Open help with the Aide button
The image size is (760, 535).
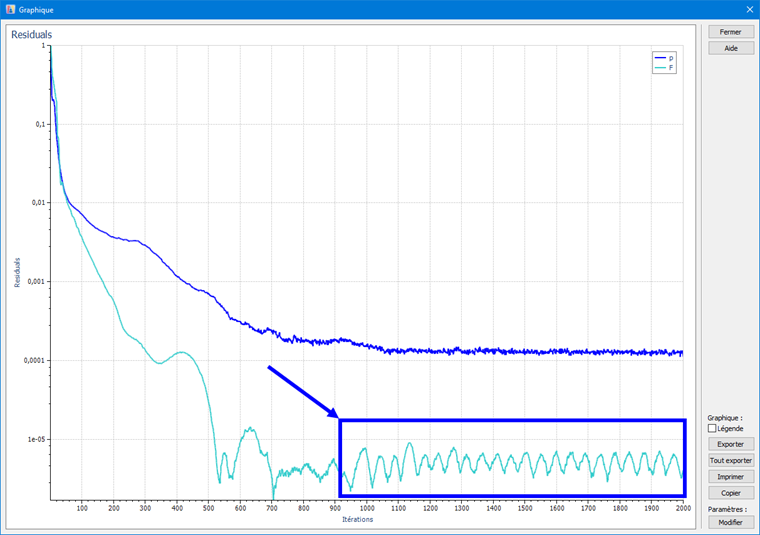(x=730, y=48)
